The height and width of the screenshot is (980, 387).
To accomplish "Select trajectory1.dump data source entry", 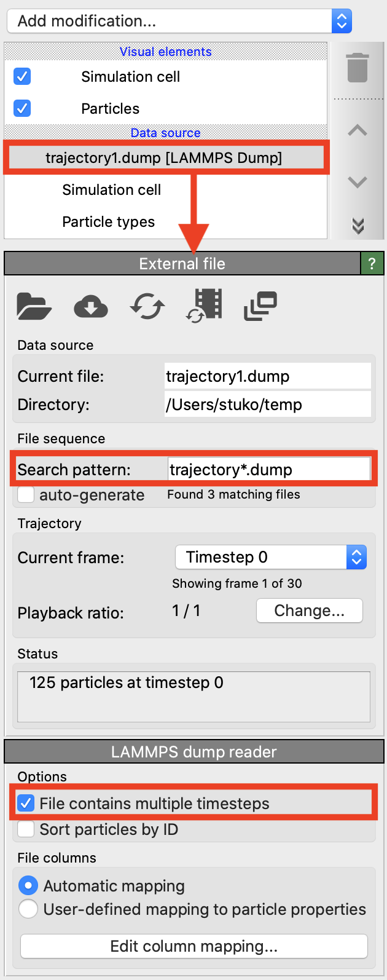I will coord(164,158).
